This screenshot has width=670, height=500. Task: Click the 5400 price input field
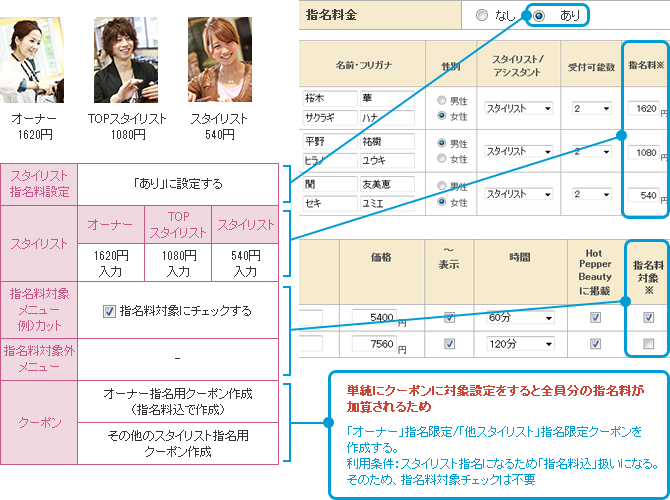(374, 317)
